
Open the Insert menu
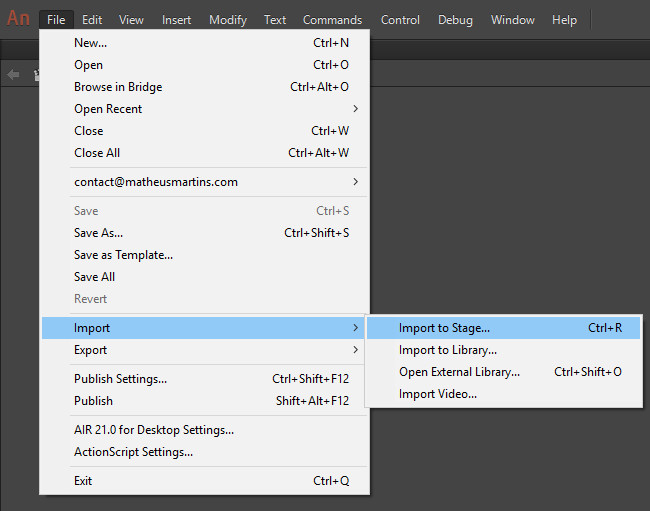click(176, 19)
